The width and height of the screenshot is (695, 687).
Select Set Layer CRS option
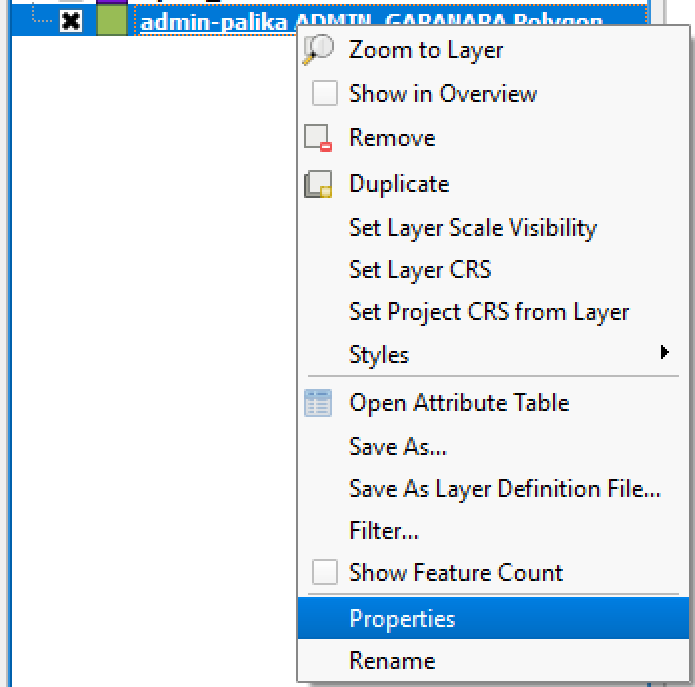[x=420, y=270]
